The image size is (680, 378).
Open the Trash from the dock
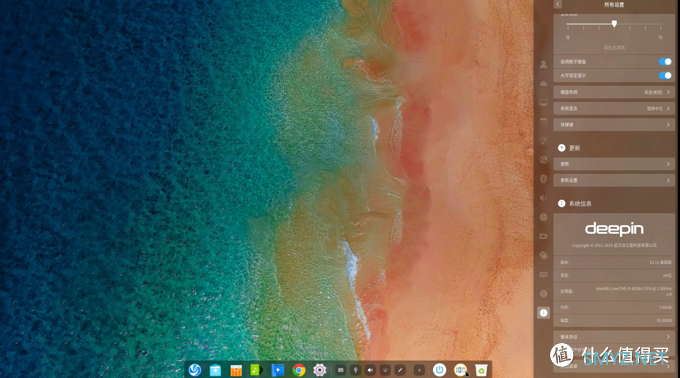(x=481, y=370)
